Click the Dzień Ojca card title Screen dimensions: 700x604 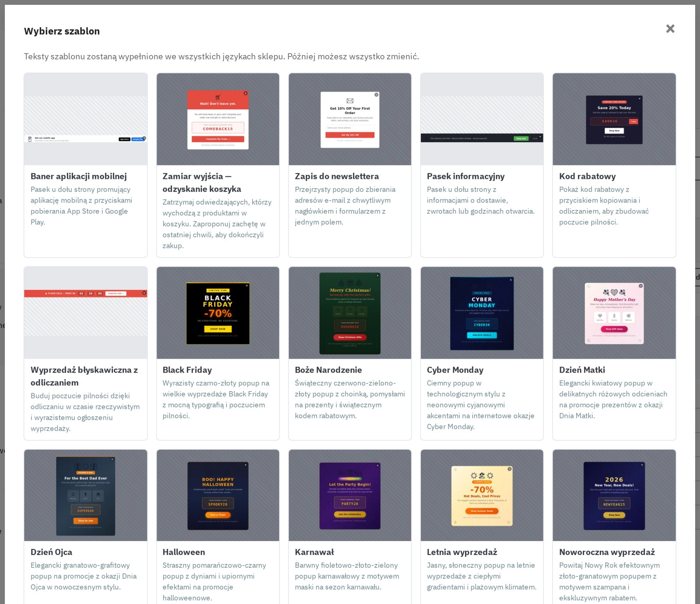pos(52,552)
